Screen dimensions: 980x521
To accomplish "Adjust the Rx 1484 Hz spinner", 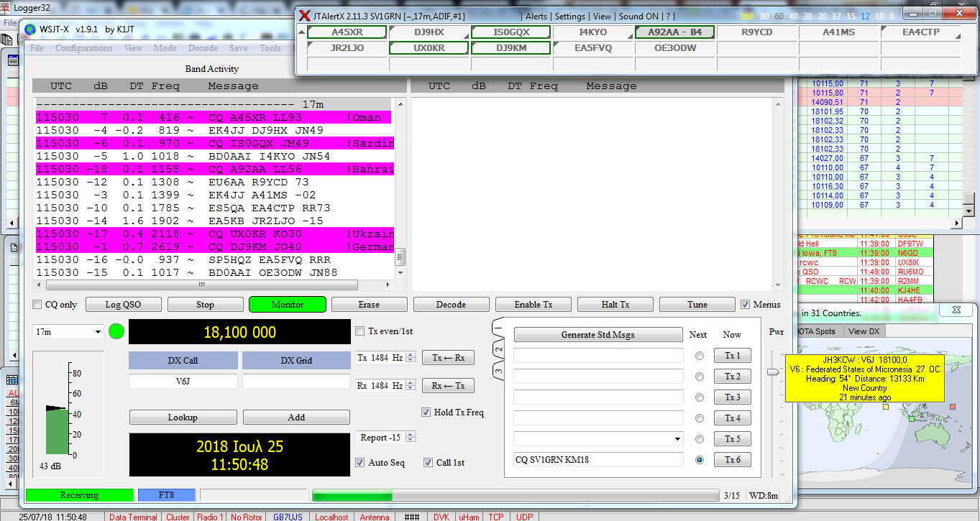I will pyautogui.click(x=411, y=386).
